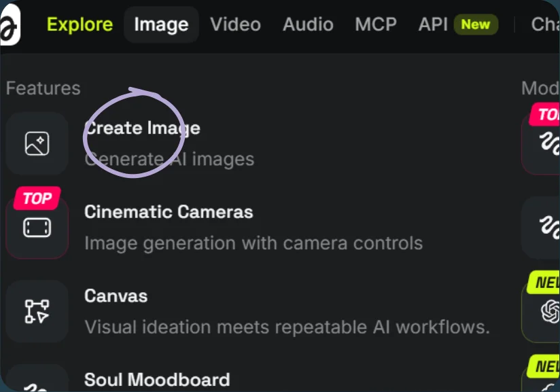Open the Create Image feature

point(142,128)
